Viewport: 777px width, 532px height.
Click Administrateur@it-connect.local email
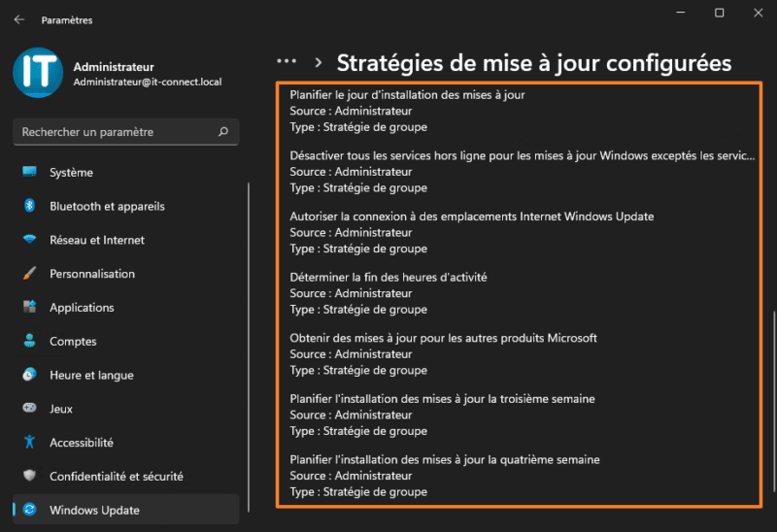click(148, 82)
